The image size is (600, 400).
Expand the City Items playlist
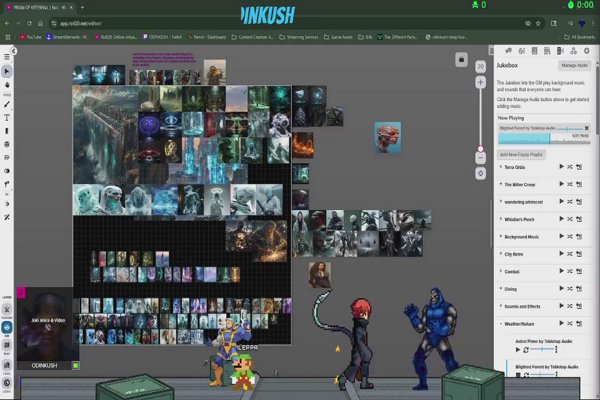point(501,254)
